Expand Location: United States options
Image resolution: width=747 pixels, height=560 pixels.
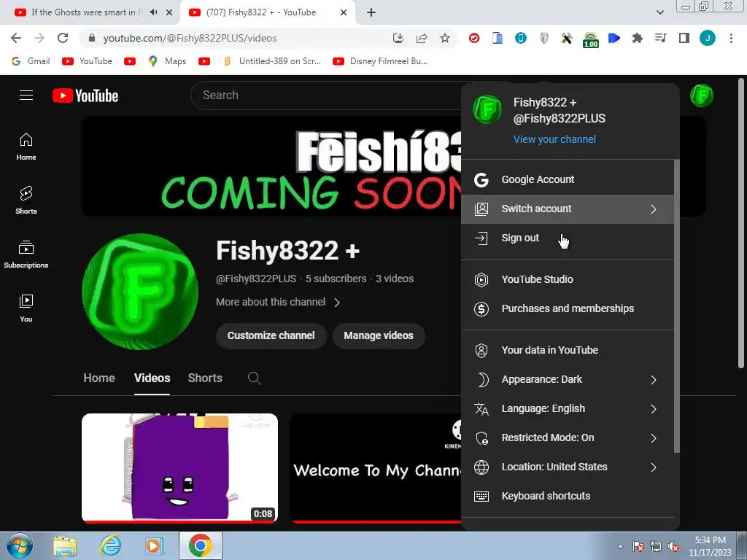pyautogui.click(x=568, y=467)
